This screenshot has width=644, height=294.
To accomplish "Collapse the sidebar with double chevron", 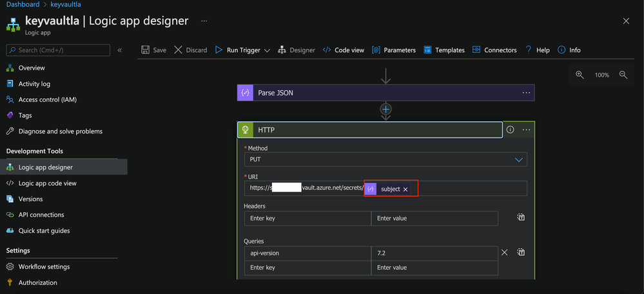I will [119, 50].
